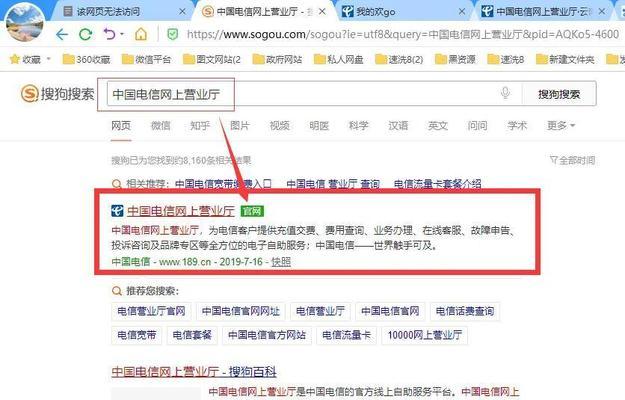Go to the browser home page icon
The image size is (625, 400).
[x=141, y=35]
